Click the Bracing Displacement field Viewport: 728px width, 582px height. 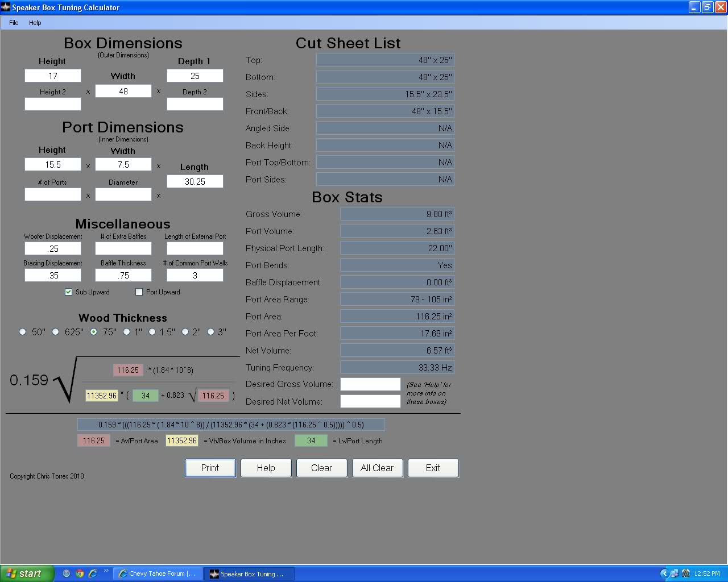pyautogui.click(x=53, y=275)
